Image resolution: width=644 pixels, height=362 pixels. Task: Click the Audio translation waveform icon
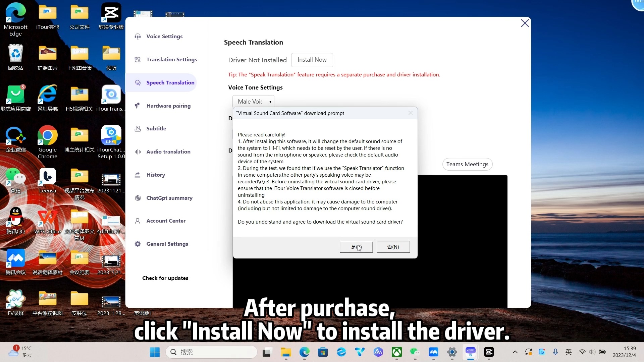138,152
